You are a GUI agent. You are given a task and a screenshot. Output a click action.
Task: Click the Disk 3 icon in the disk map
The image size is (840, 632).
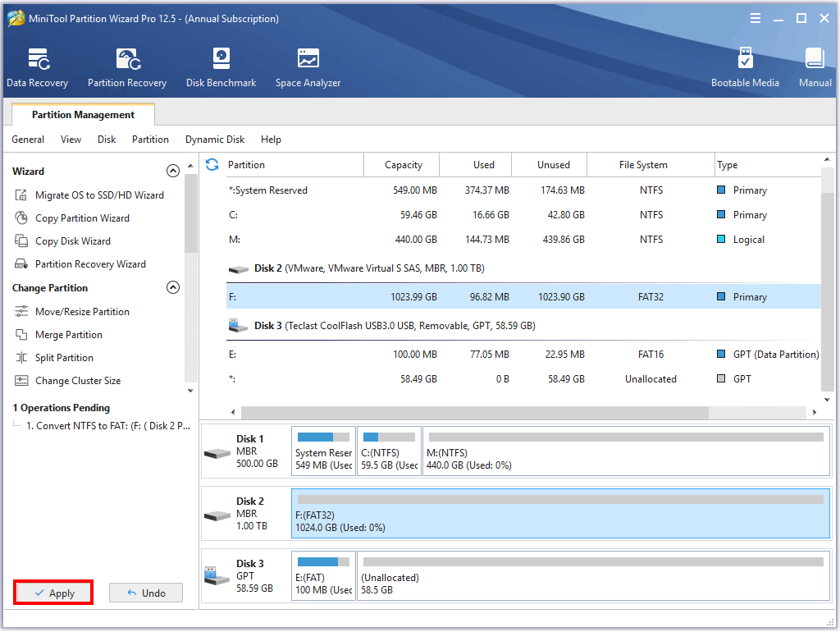217,576
